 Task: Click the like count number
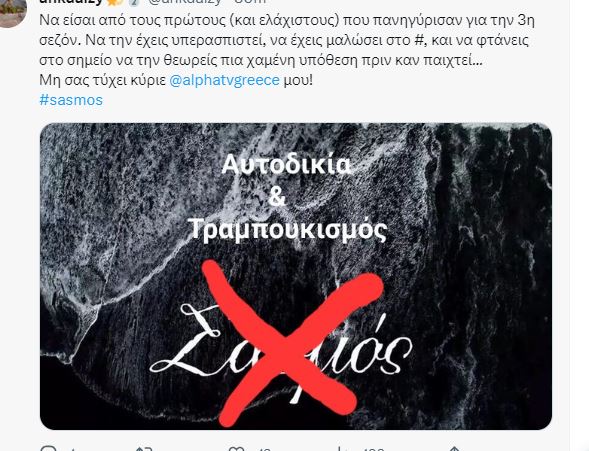coord(265,449)
